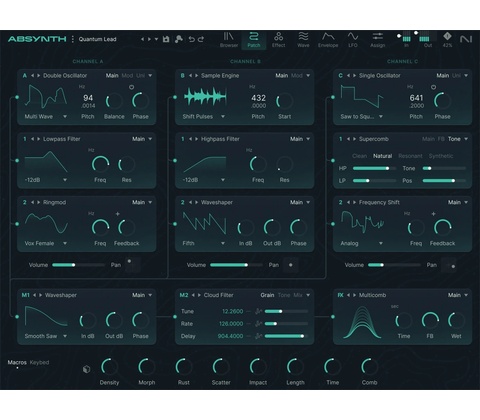
Task: Open the Saw to Squ... waveform dropdown
Action: click(362, 117)
